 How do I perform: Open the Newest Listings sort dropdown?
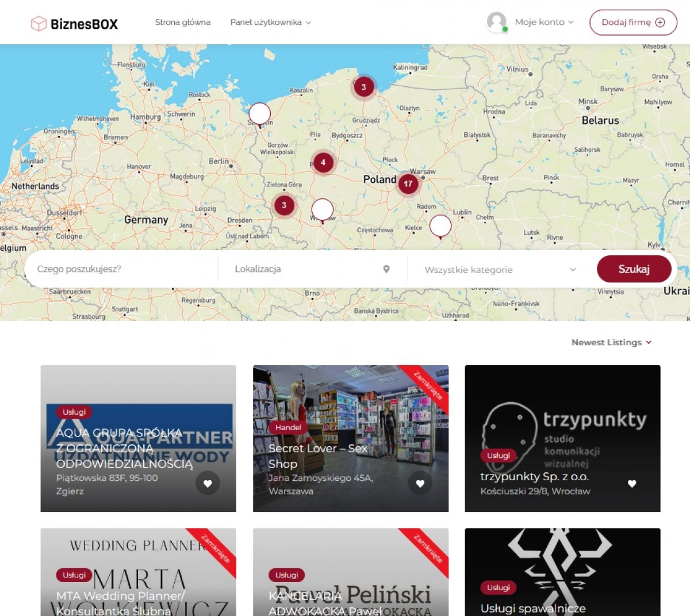point(611,342)
